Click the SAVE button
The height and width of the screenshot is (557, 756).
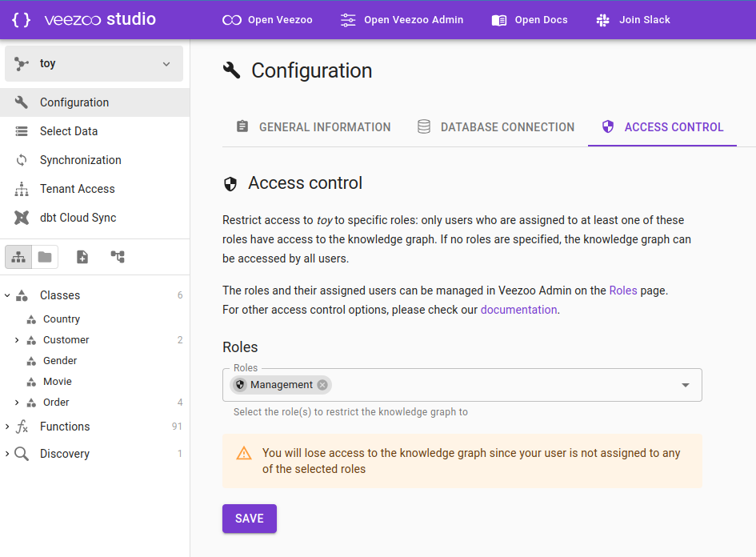tap(250, 519)
